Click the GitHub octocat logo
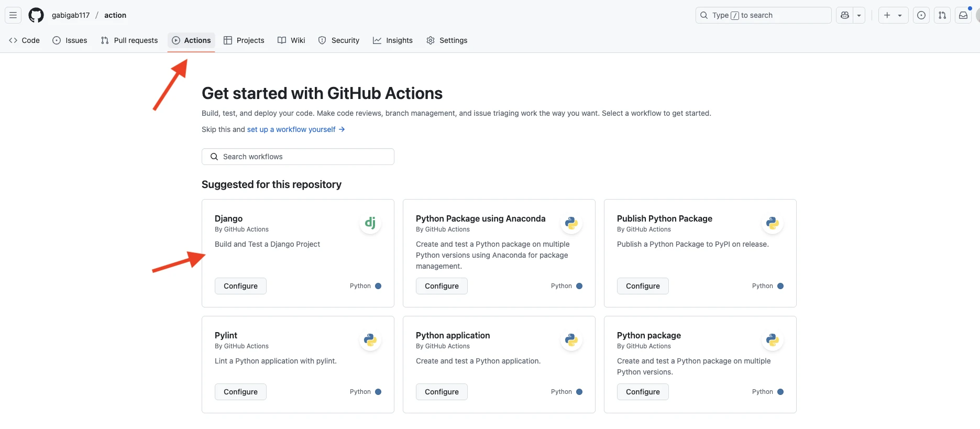980x429 pixels. pos(36,15)
